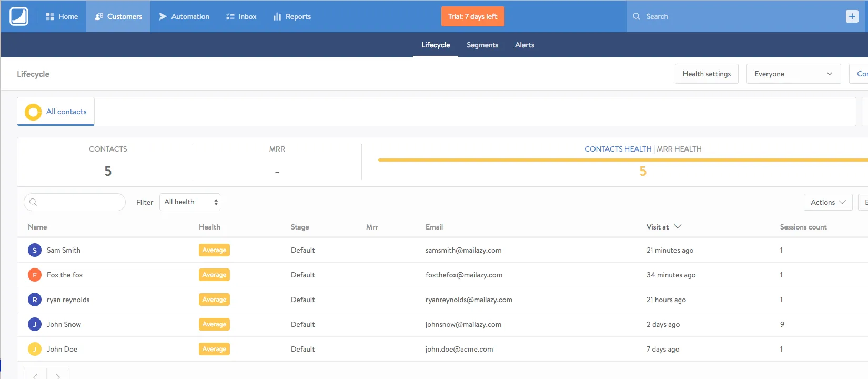Image resolution: width=868 pixels, height=379 pixels.
Task: Open John Doe contact
Action: (x=62, y=349)
